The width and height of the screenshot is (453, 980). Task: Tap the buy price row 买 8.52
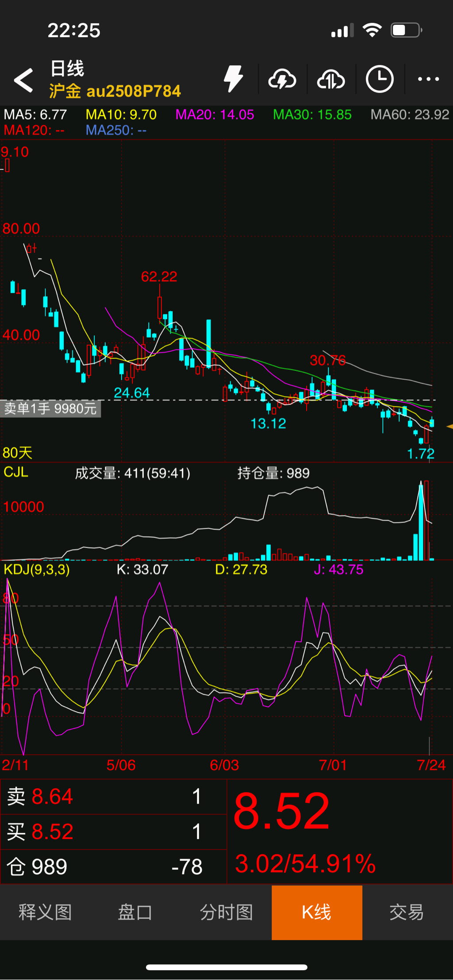click(x=113, y=831)
